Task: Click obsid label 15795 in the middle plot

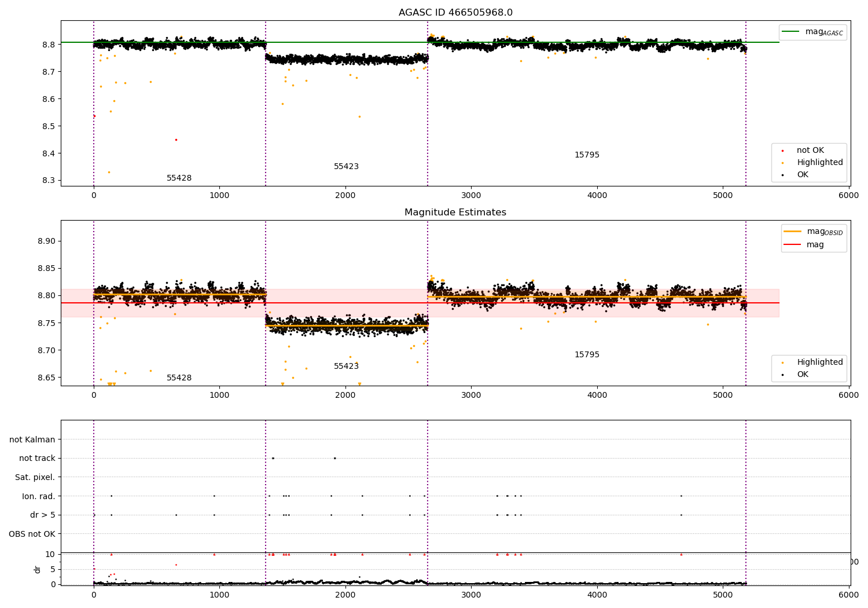Action: 587,355
